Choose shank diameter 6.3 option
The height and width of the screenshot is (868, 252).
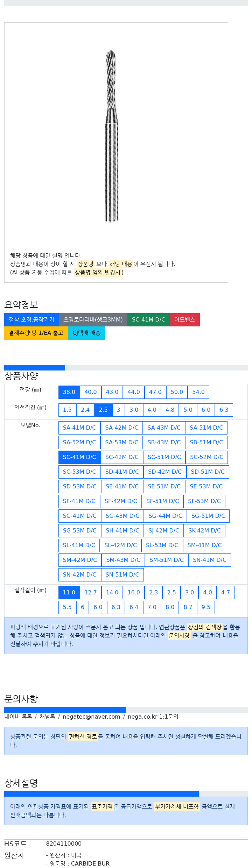[224, 410]
